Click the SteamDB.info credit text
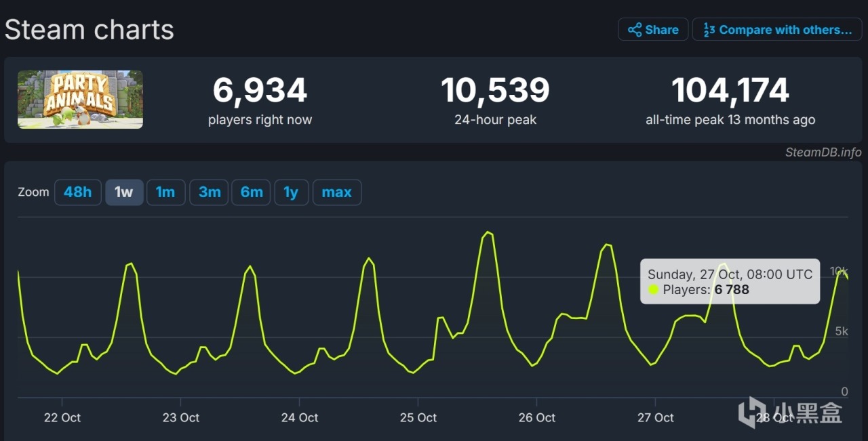Screen dimensions: 868x441 [823, 152]
